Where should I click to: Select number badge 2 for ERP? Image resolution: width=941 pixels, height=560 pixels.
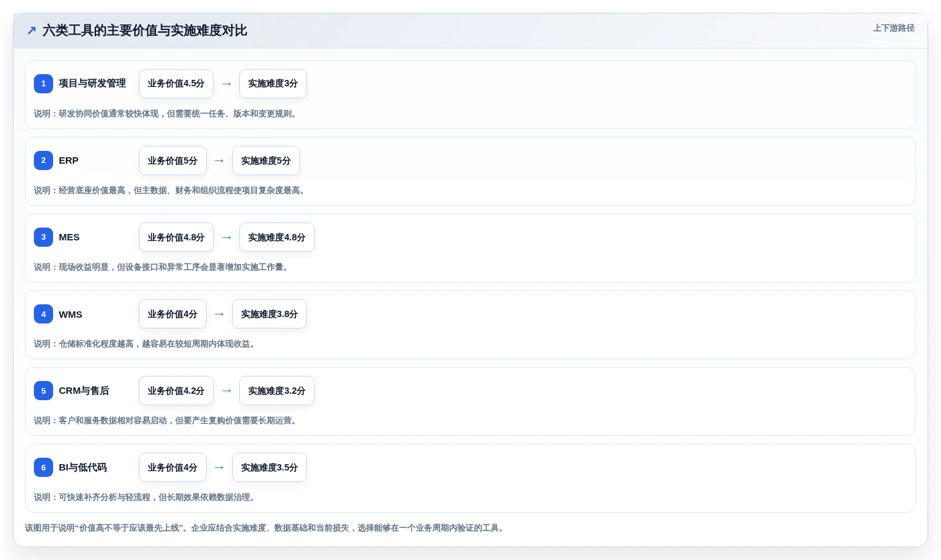43,160
